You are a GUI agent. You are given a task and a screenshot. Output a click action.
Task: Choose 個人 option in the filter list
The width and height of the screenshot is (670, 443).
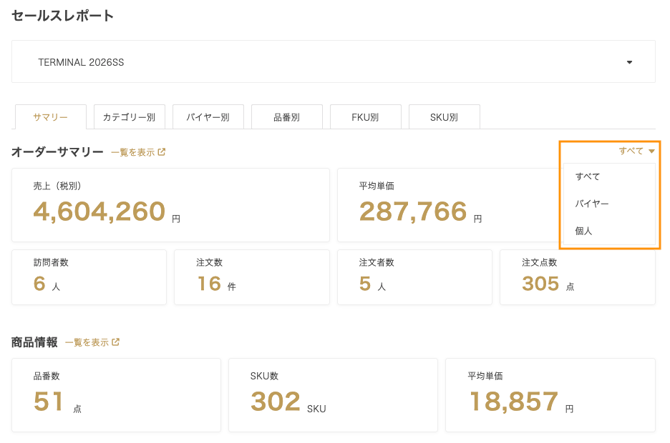coord(584,231)
